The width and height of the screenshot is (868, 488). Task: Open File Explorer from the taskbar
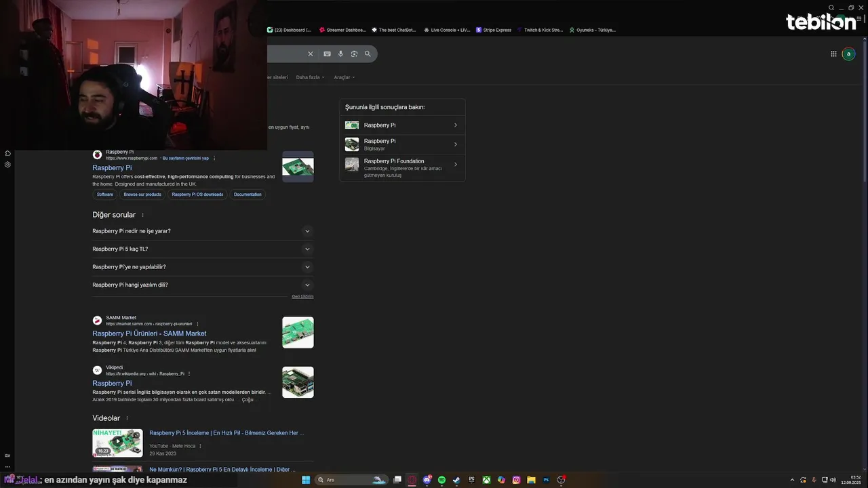531,480
